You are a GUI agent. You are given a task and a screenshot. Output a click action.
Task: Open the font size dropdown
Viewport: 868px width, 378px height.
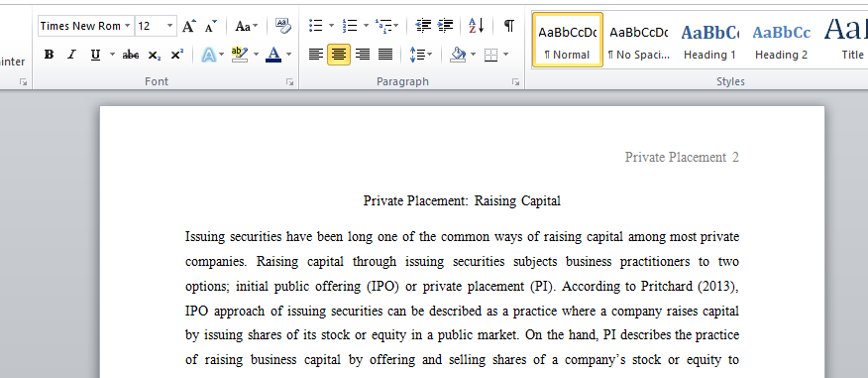(x=170, y=26)
